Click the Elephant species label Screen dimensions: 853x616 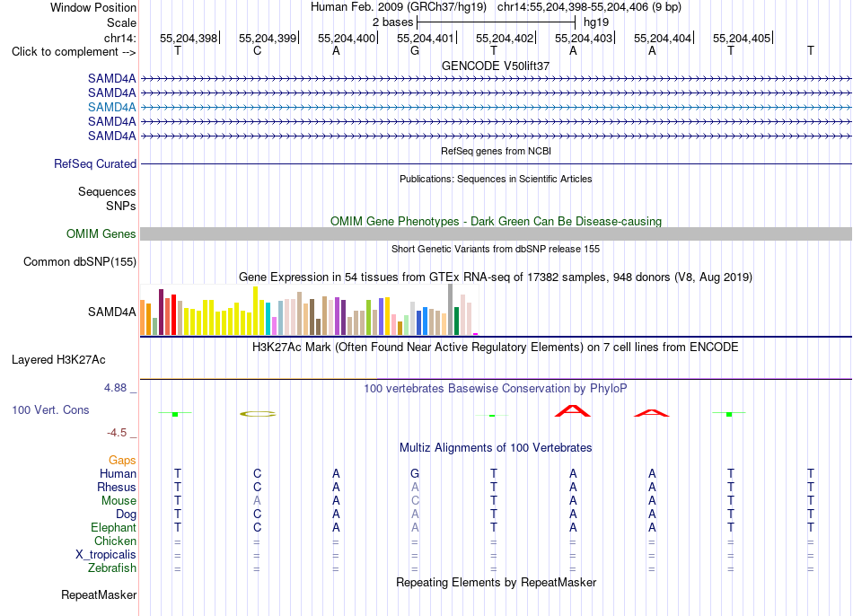(x=113, y=527)
